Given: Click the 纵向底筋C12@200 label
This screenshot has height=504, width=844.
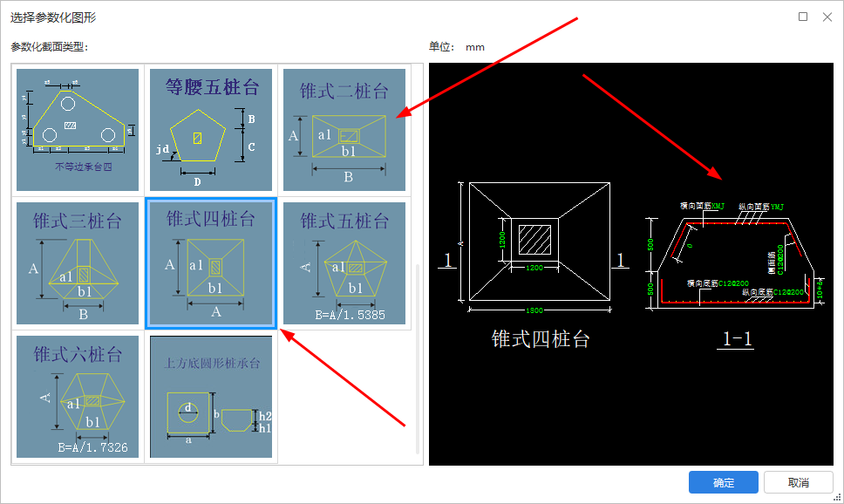Looking at the screenshot, I should 773,292.
